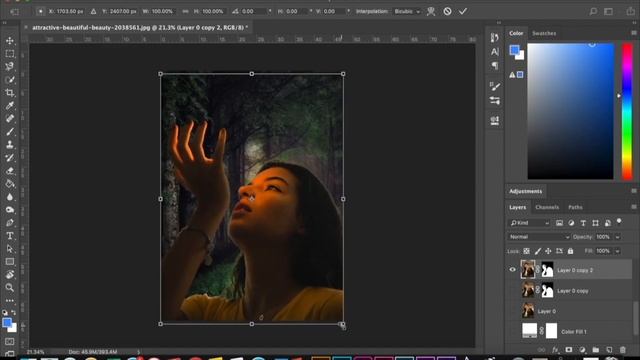Open the Character panel icon
The image size is (640, 360).
(x=495, y=52)
